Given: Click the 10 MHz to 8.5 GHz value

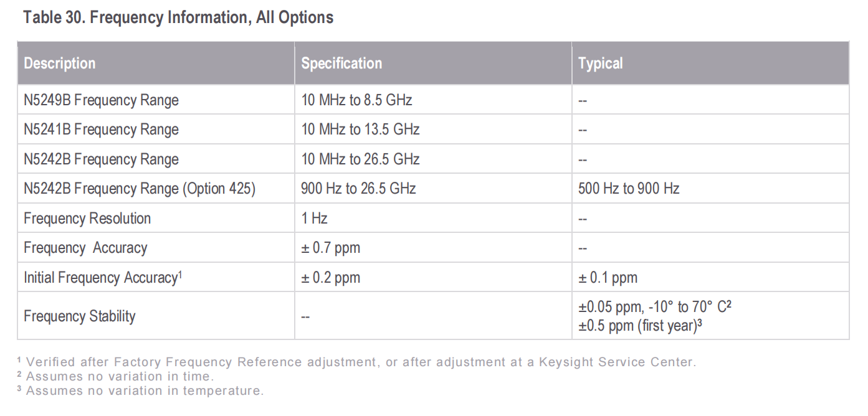Looking at the screenshot, I should pos(356,100).
